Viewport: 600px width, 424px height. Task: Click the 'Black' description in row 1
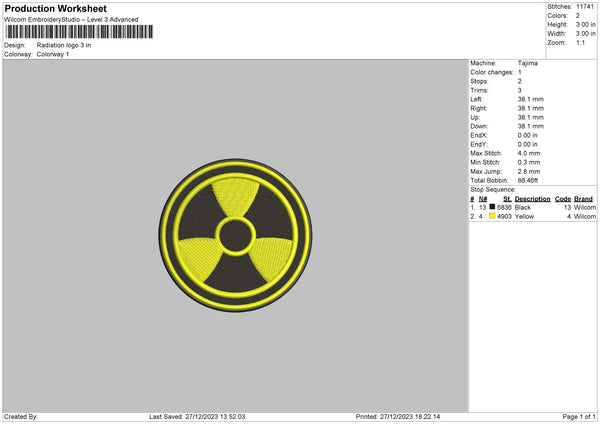click(523, 207)
